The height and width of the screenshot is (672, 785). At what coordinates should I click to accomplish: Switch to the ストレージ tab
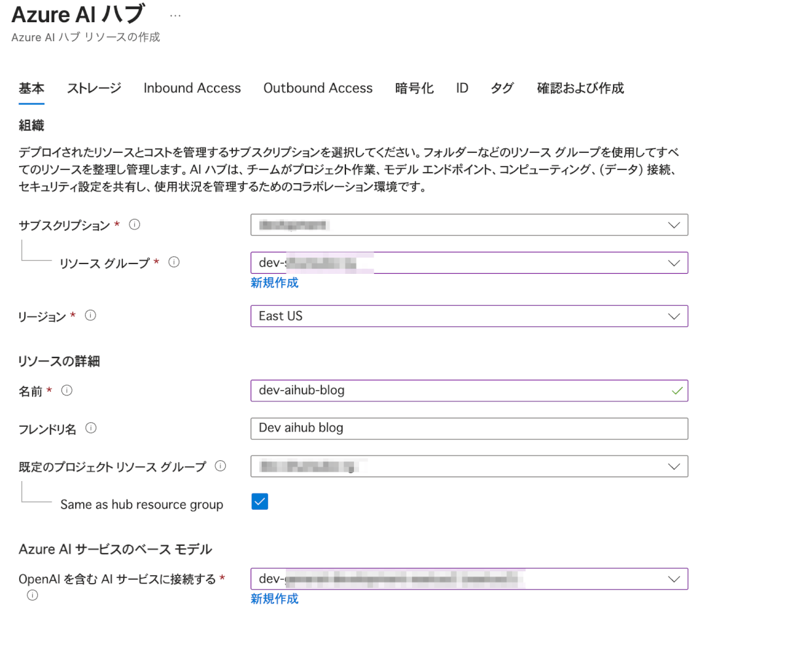[94, 88]
